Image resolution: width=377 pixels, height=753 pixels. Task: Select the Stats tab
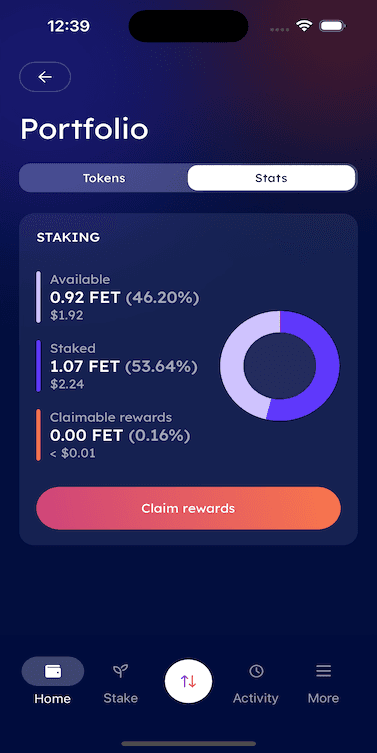pyautogui.click(x=271, y=178)
